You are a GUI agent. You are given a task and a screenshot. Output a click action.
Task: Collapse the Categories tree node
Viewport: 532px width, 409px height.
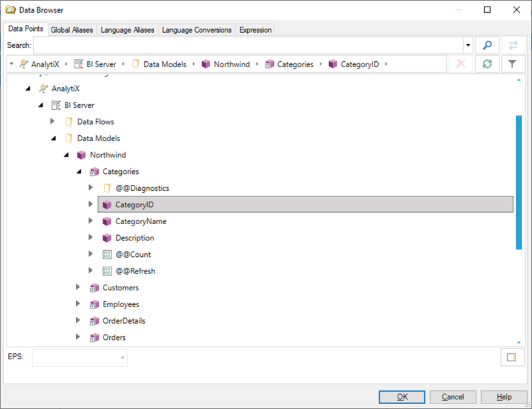pos(78,172)
